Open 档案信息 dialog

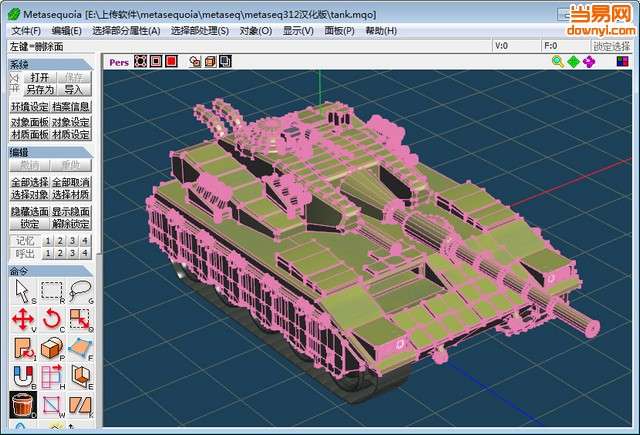point(71,107)
